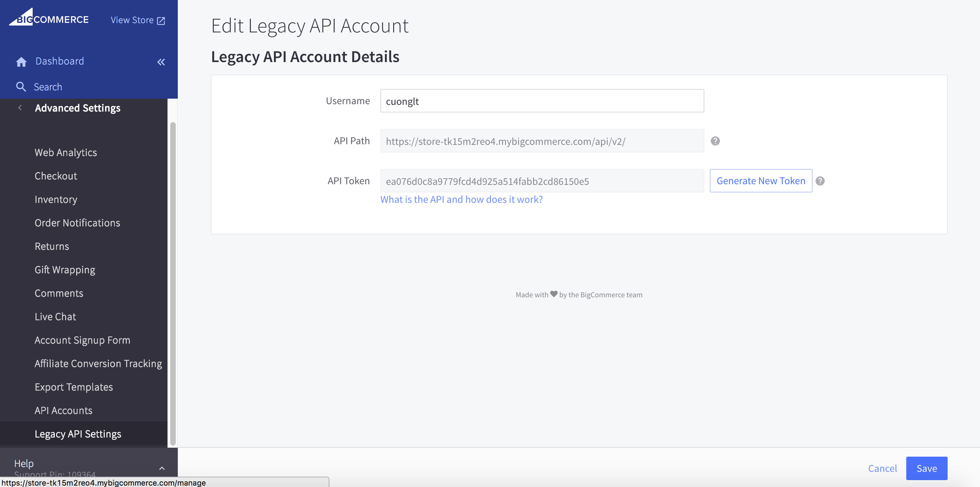This screenshot has width=980, height=487.
Task: Open Affiliate Conversion Tracking settings
Action: (98, 363)
